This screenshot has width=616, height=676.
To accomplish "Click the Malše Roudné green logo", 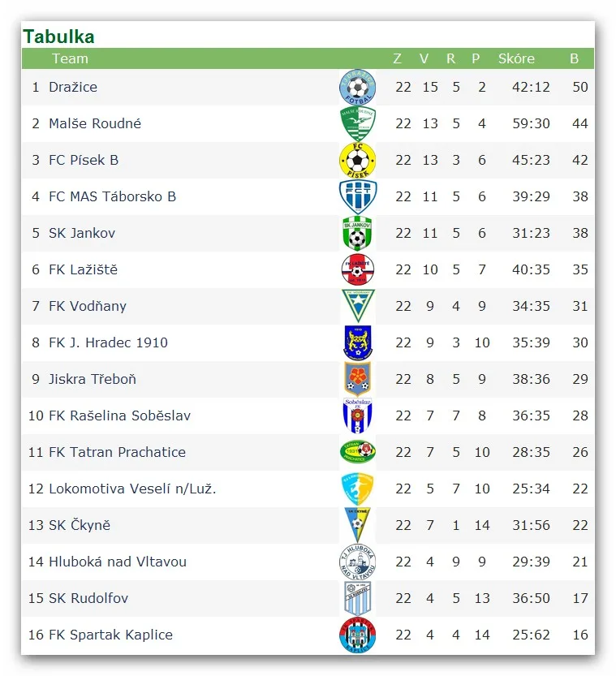I will point(357,123).
